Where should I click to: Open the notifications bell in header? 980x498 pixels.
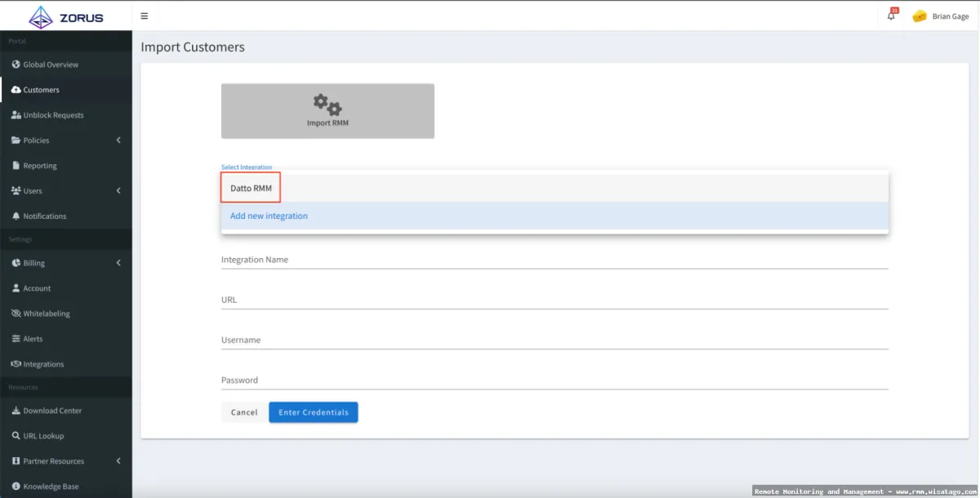tap(892, 16)
